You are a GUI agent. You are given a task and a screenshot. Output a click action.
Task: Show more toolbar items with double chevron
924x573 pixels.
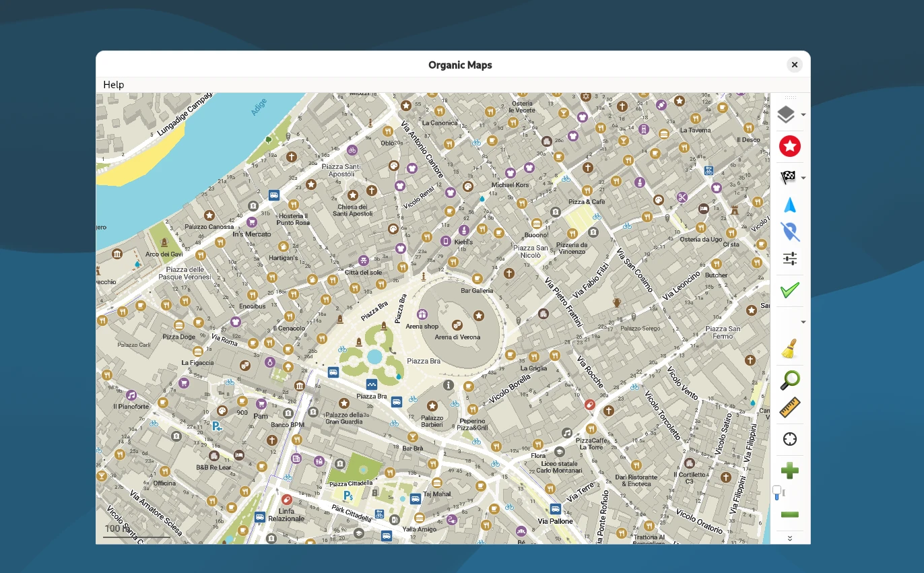(x=790, y=537)
